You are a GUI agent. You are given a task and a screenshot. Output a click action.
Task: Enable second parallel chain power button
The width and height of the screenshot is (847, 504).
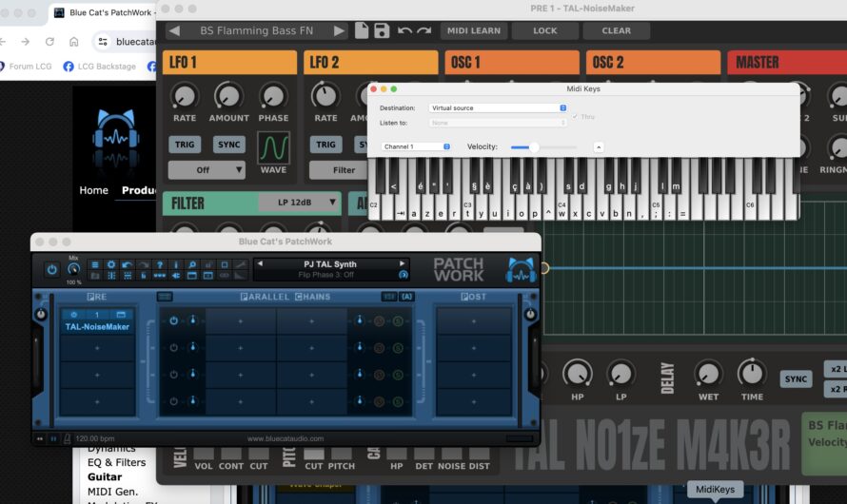[173, 347]
